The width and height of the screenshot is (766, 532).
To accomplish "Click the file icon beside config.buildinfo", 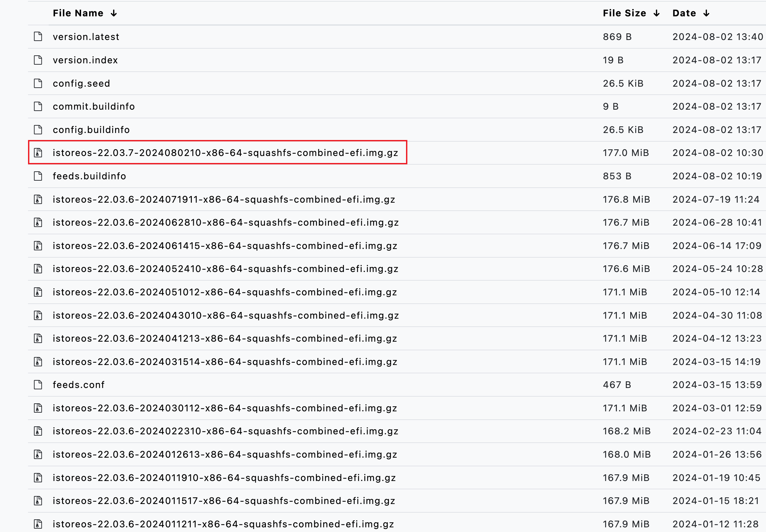I will [38, 129].
